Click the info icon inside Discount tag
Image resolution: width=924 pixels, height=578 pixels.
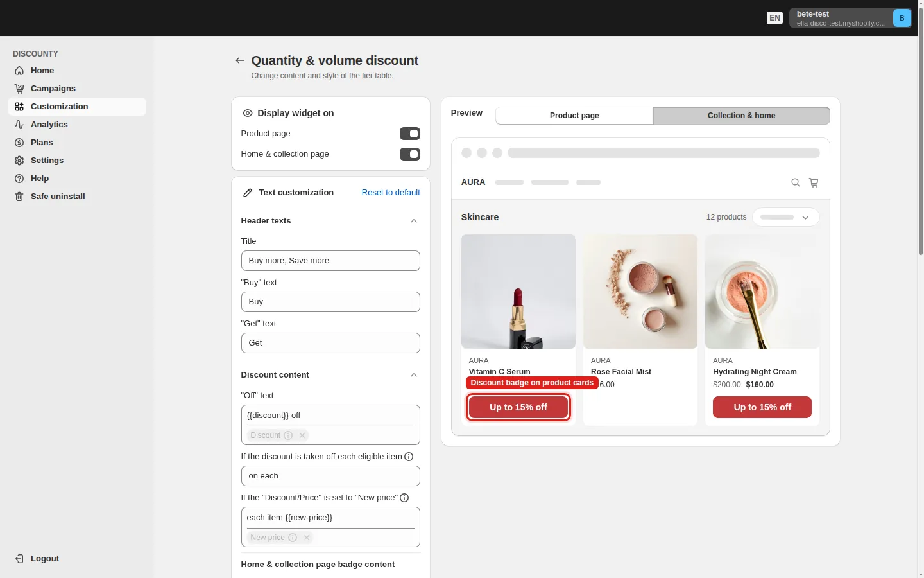click(x=288, y=435)
